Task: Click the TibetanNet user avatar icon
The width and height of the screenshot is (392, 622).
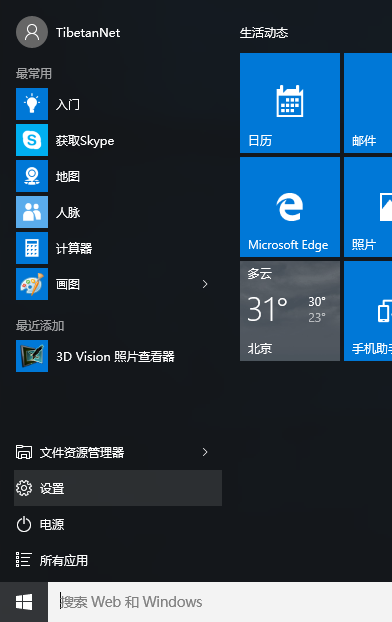Action: (x=32, y=32)
